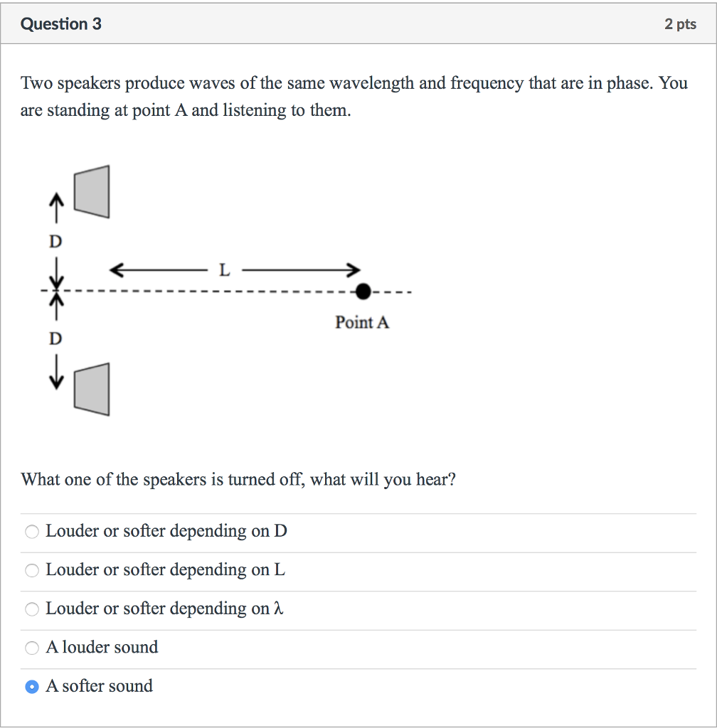Click the "A softer sound" answer text
The image size is (717, 728).
[x=99, y=686]
